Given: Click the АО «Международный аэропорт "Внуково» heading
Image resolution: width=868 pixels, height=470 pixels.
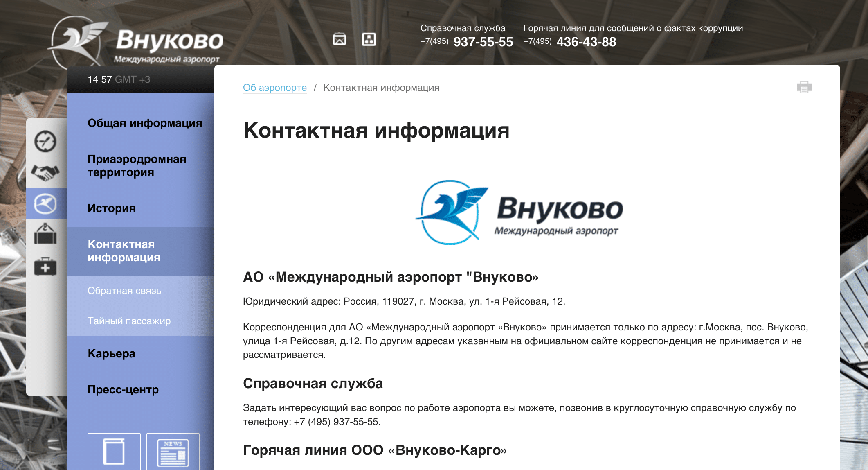Looking at the screenshot, I should pyautogui.click(x=391, y=277).
